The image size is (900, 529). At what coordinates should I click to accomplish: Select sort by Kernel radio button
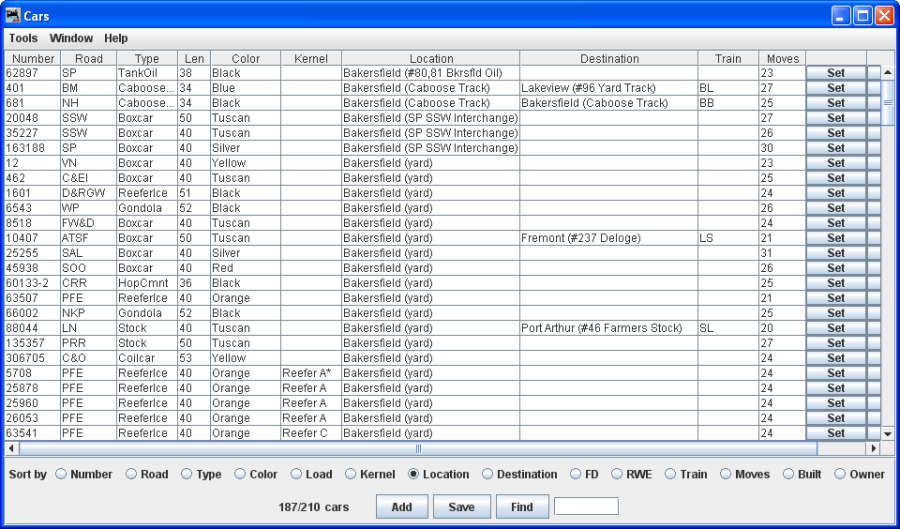pos(351,474)
